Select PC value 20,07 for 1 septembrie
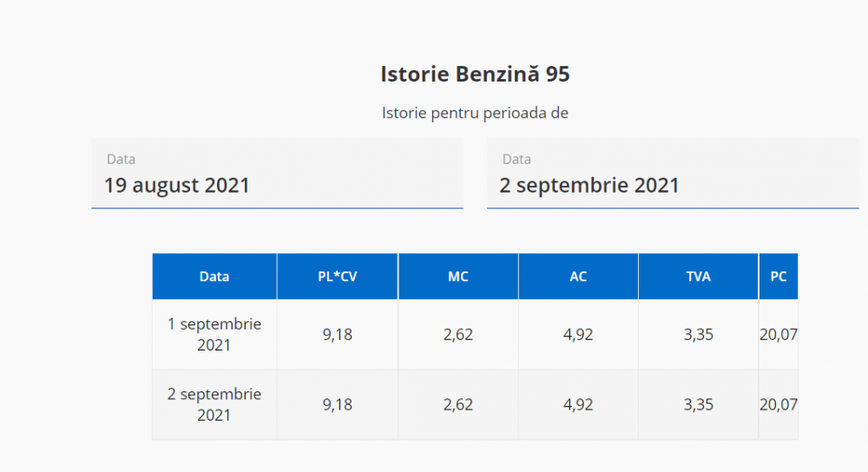The height and width of the screenshot is (472, 868). pos(779,334)
